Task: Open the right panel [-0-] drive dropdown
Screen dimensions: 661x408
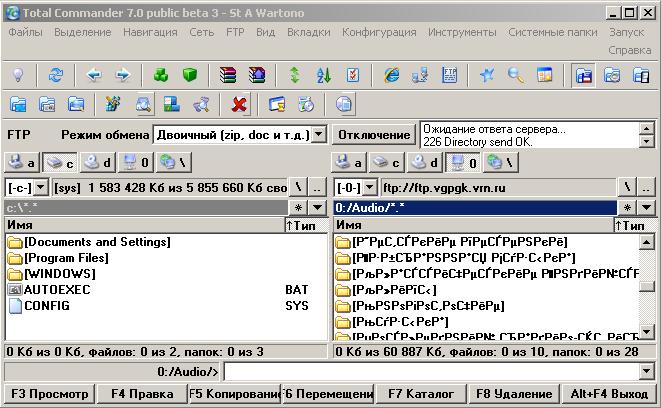Action: pyautogui.click(x=369, y=187)
